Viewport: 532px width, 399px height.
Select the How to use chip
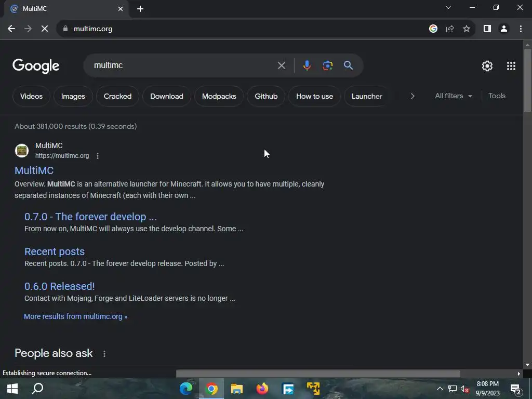314,96
